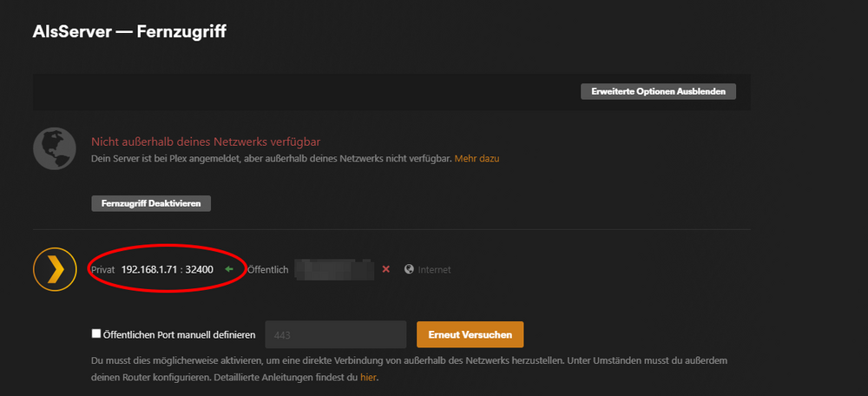Open the 'hier' instructions link
The image size is (868, 396).
tap(368, 377)
